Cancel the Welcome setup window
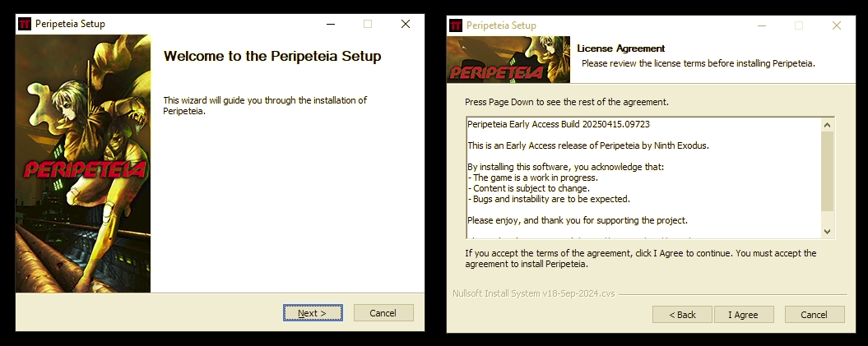The image size is (868, 346). pos(383,313)
